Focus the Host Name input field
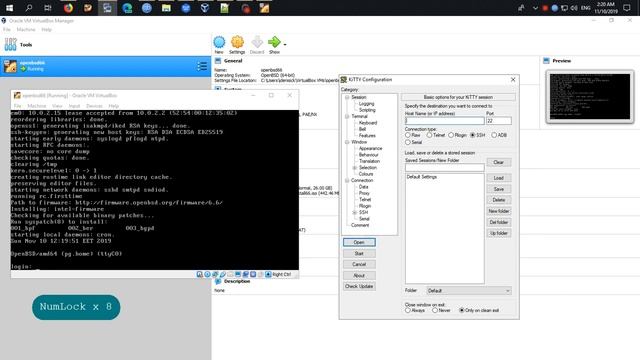Image resolution: width=640 pixels, height=360 pixels. (x=444, y=121)
